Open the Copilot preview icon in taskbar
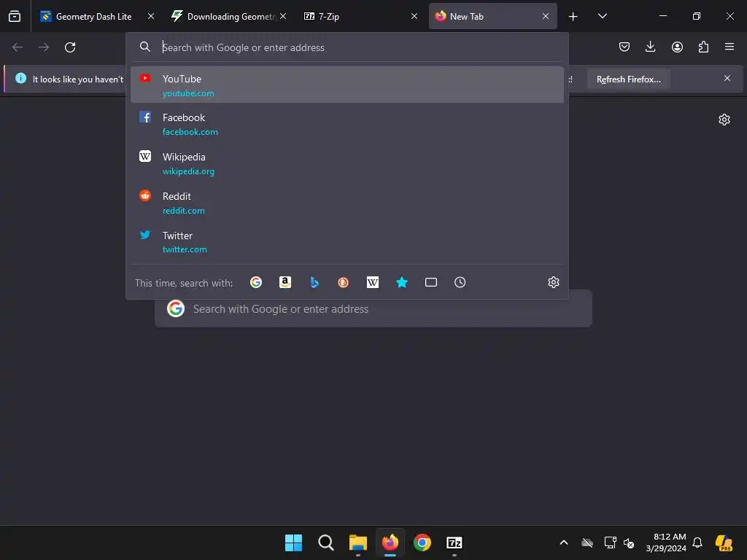 pos(724,542)
